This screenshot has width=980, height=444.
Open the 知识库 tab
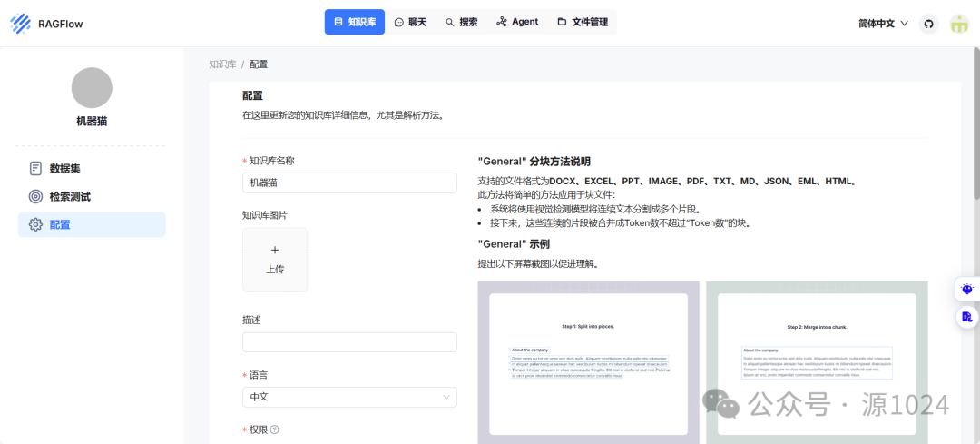355,22
